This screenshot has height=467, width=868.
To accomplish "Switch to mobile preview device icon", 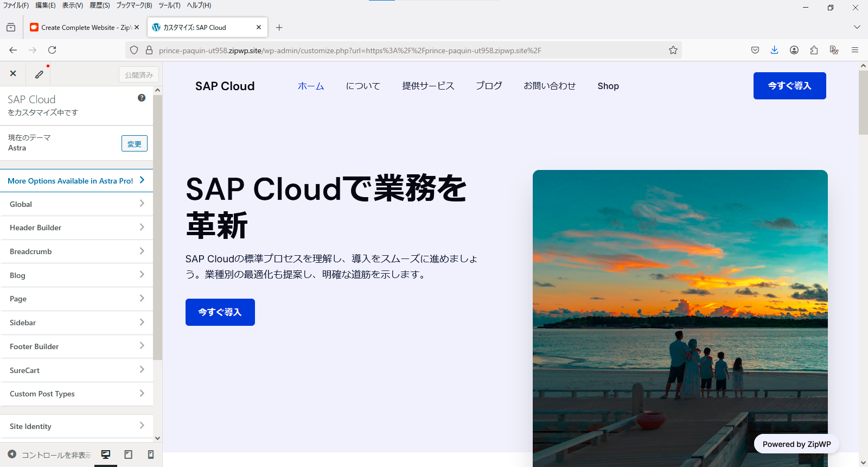I will (x=151, y=455).
